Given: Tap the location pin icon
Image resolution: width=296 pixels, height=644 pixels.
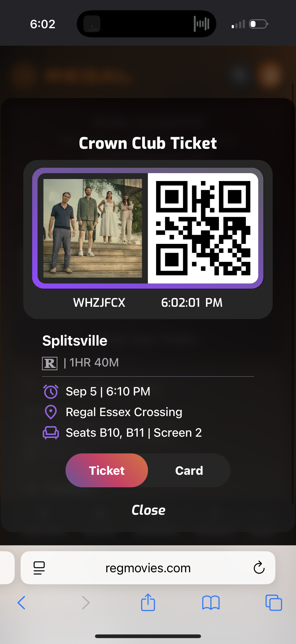Looking at the screenshot, I should tap(51, 412).
